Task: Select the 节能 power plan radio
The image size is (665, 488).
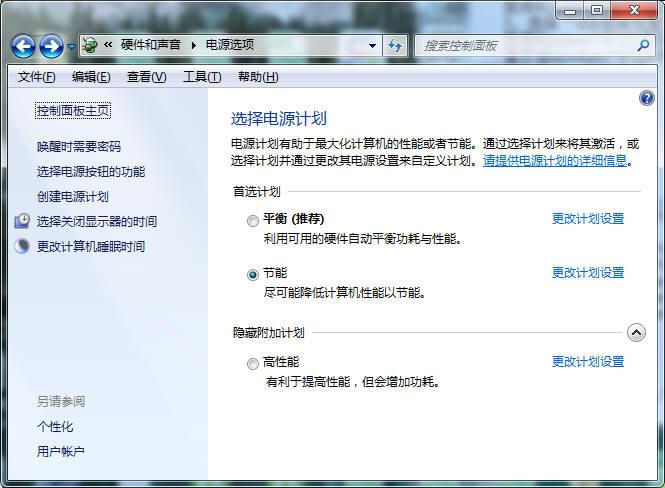Action: [253, 275]
